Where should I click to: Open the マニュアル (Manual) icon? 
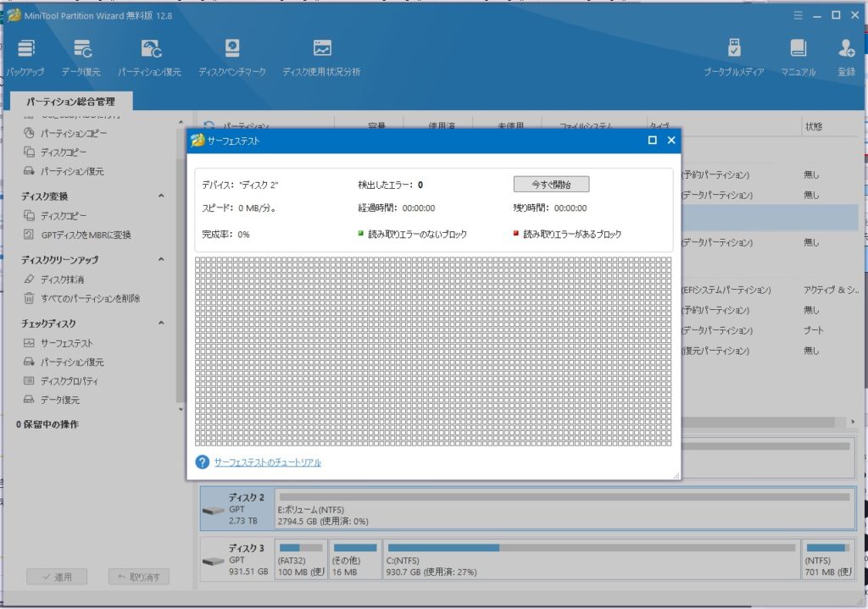[798, 51]
